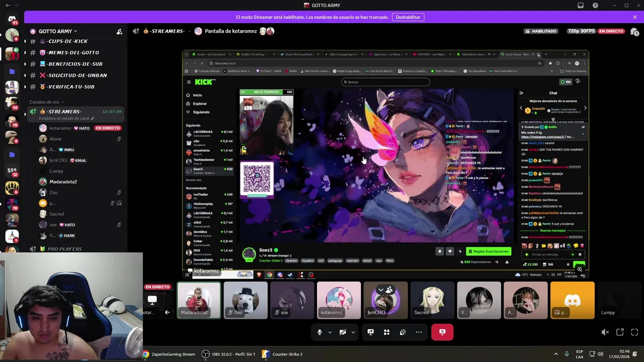
Task: Open the activities icon in call controls
Action: 386,332
